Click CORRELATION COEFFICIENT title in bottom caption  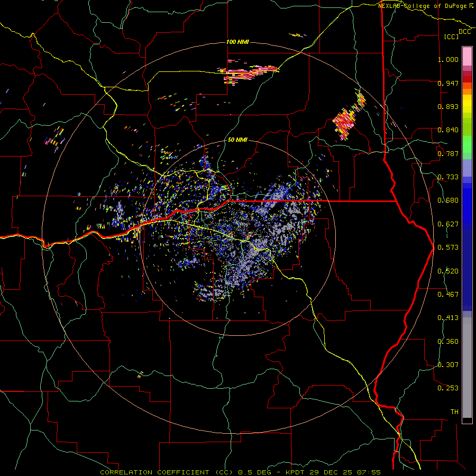(154, 472)
